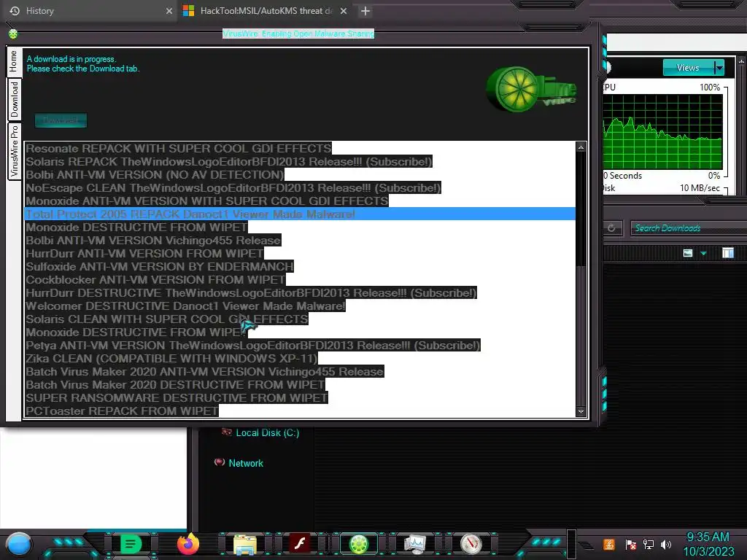Click the greyed Download button
The image size is (747, 560).
pos(61,120)
